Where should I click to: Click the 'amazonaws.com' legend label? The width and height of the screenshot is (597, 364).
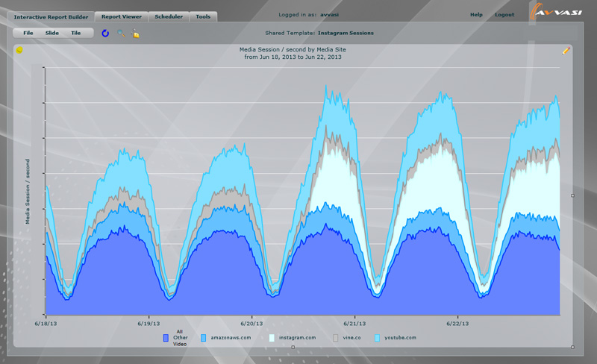(231, 338)
